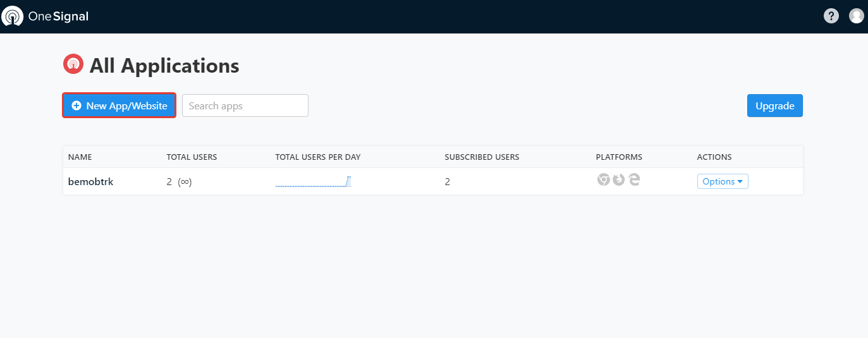
Task: Click the red All Applications icon
Action: (73, 64)
